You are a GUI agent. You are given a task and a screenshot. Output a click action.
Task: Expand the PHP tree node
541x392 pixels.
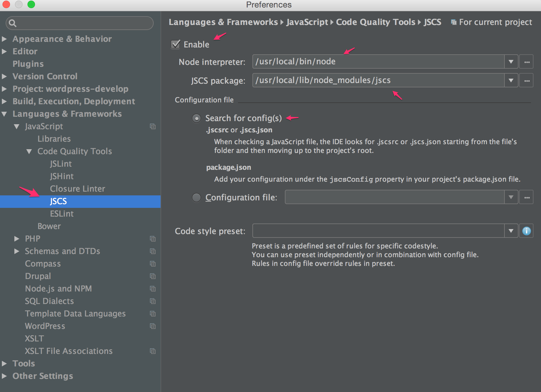(17, 239)
